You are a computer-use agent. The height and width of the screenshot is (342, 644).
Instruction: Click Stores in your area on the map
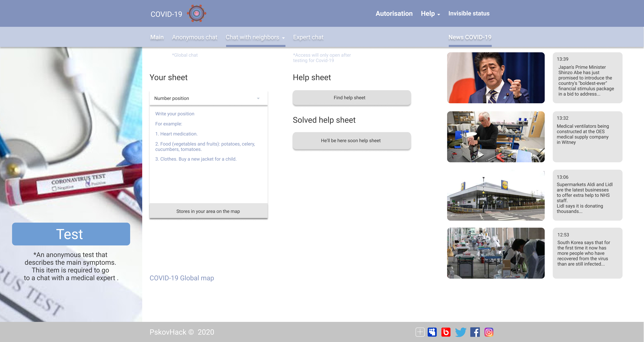208,211
